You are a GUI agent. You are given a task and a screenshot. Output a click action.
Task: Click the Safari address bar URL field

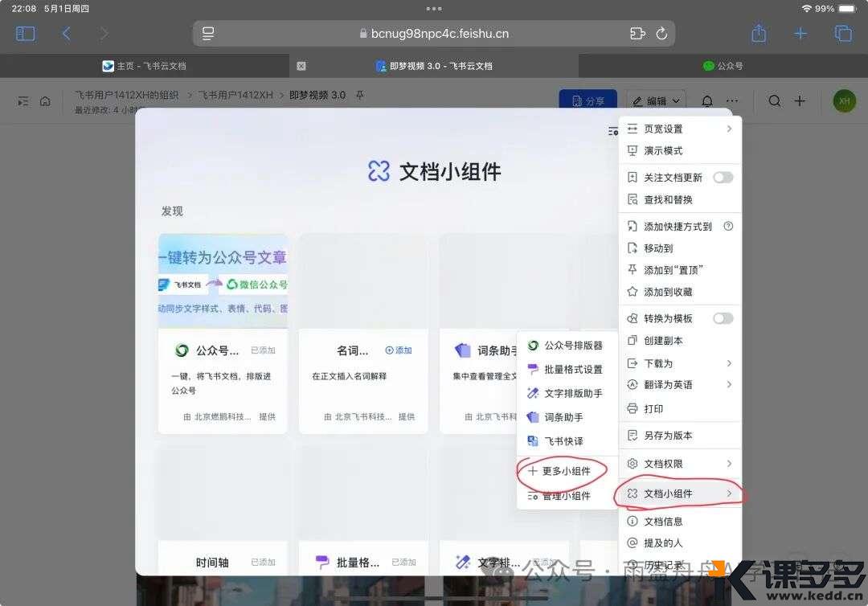434,34
